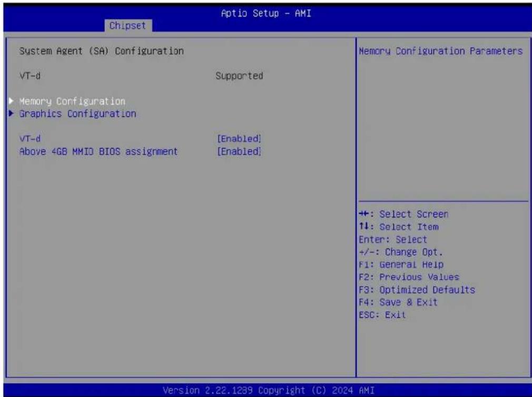Select Above 4GB MMIO BIOS assignment label

(98, 152)
